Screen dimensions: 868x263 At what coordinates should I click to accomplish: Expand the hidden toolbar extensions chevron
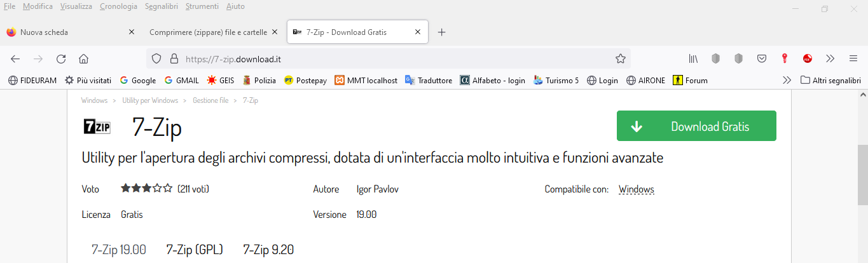pos(830,59)
